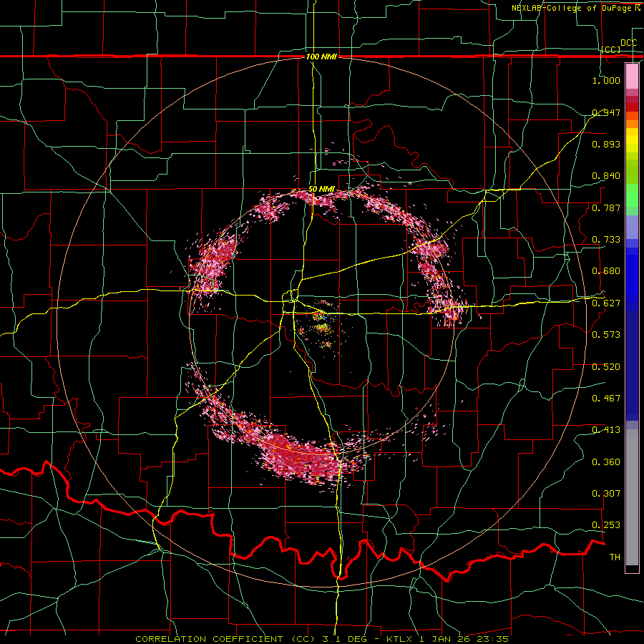Pick the light pink band on color scale
The image size is (644, 644).
click(632, 77)
